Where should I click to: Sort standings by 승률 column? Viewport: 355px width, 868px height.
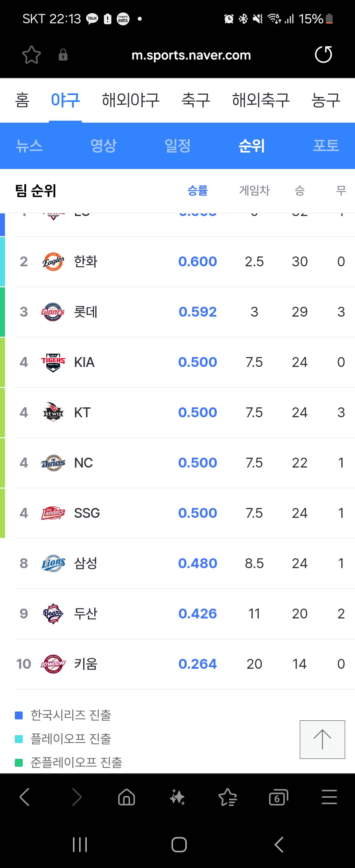pos(197,191)
